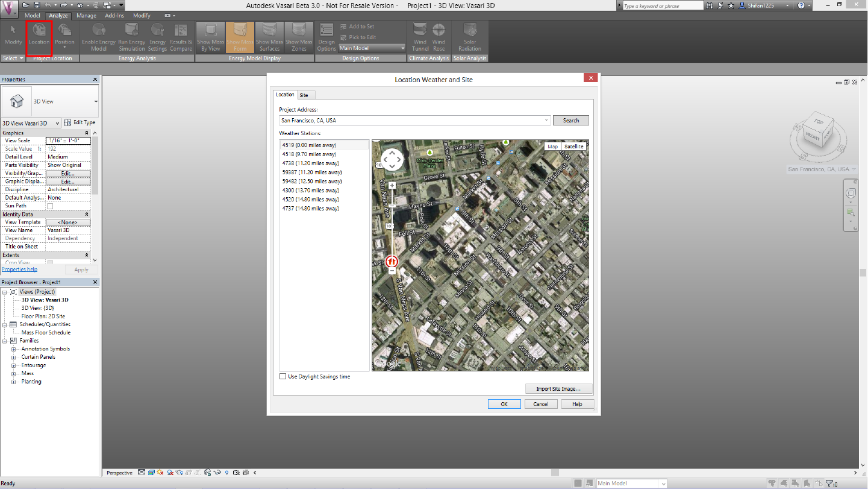Click the Redo quick-access icon
The height and width of the screenshot is (489, 868).
[63, 5]
